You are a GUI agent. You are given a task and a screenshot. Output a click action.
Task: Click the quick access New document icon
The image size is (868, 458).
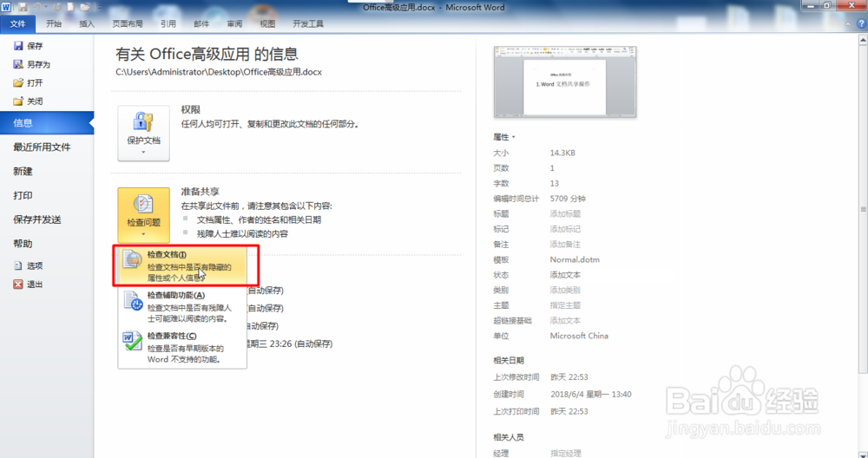pos(71,7)
